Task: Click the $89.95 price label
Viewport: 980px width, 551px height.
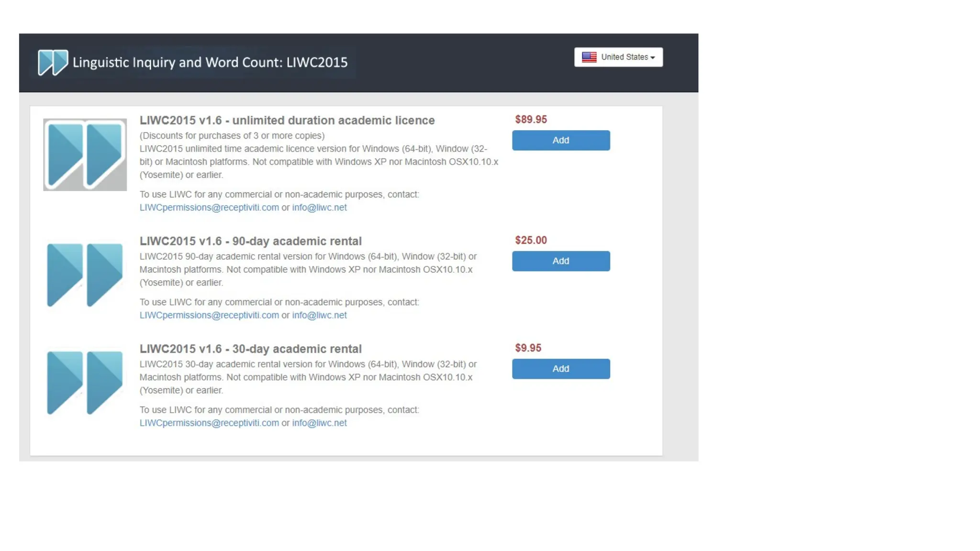Action: [531, 120]
